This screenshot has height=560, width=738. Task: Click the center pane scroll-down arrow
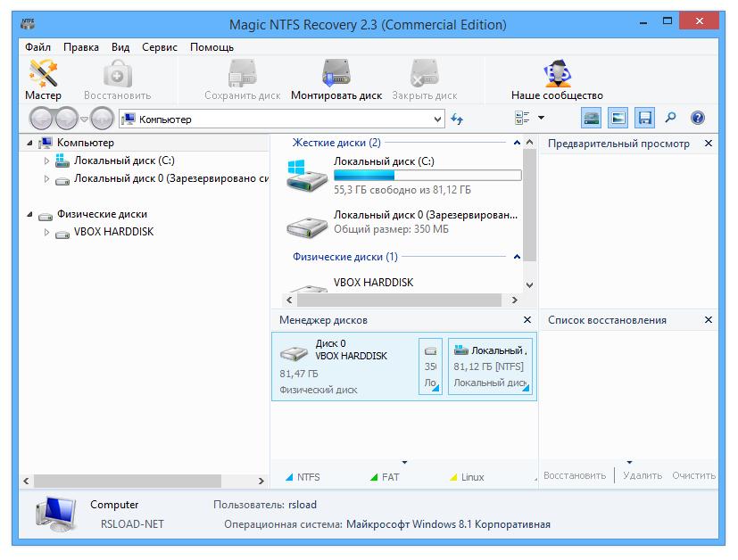pyautogui.click(x=529, y=285)
